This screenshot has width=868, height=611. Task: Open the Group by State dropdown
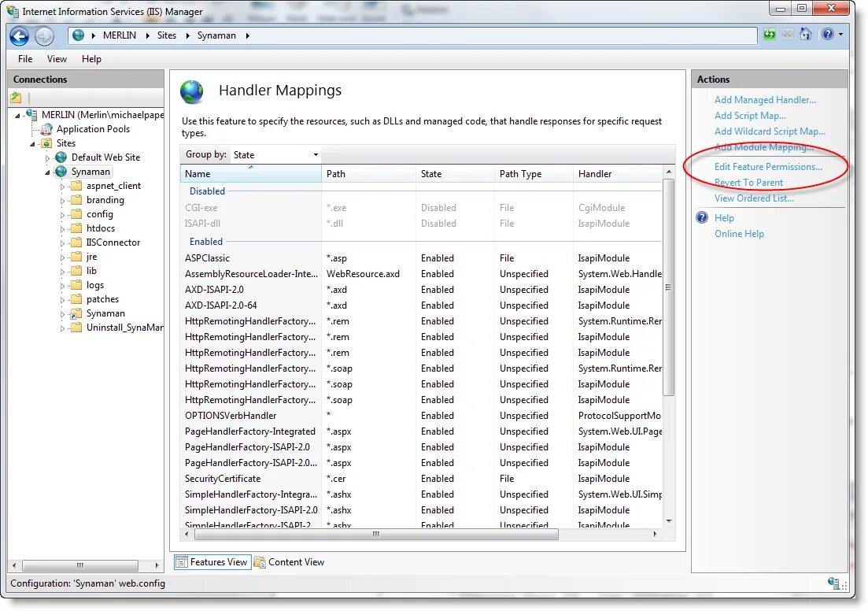pos(275,155)
